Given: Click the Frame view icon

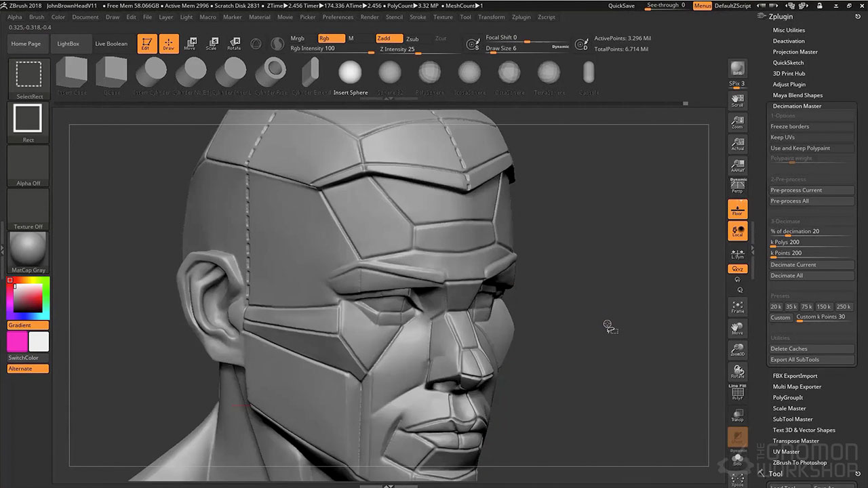Looking at the screenshot, I should tap(737, 307).
